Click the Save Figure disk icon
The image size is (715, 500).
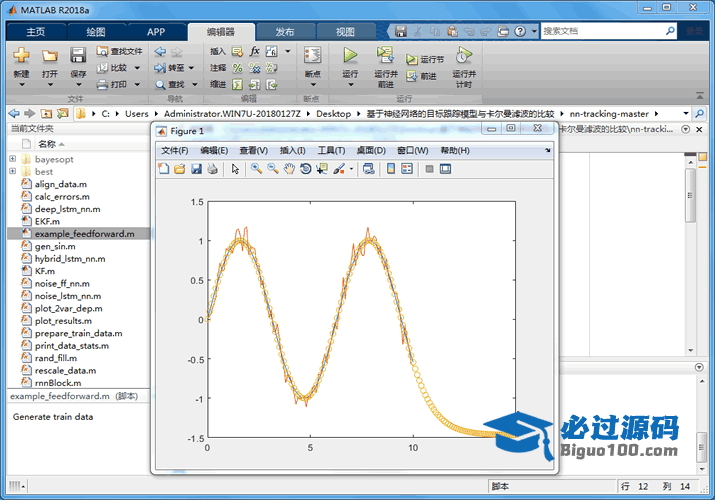(x=196, y=169)
